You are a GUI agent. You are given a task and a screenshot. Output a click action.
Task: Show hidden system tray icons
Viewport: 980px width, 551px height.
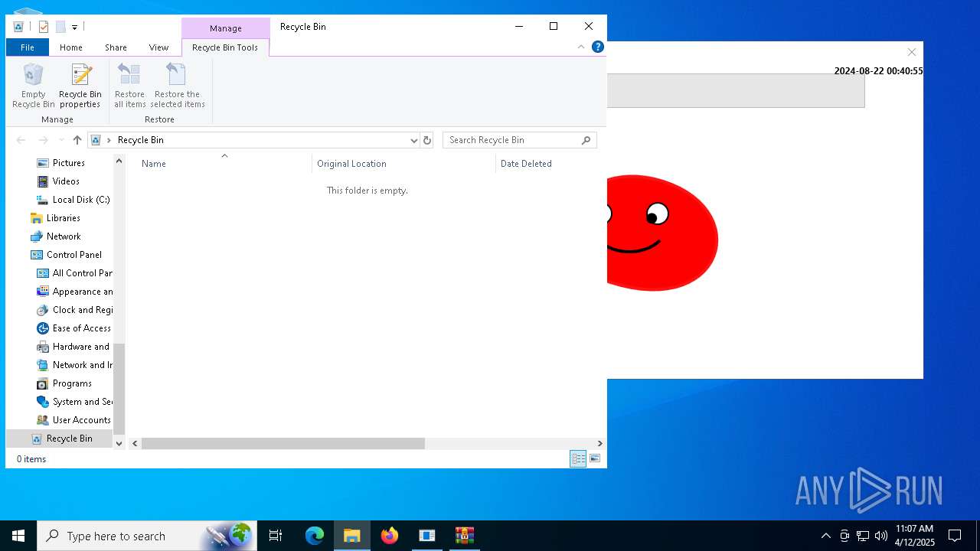point(825,536)
